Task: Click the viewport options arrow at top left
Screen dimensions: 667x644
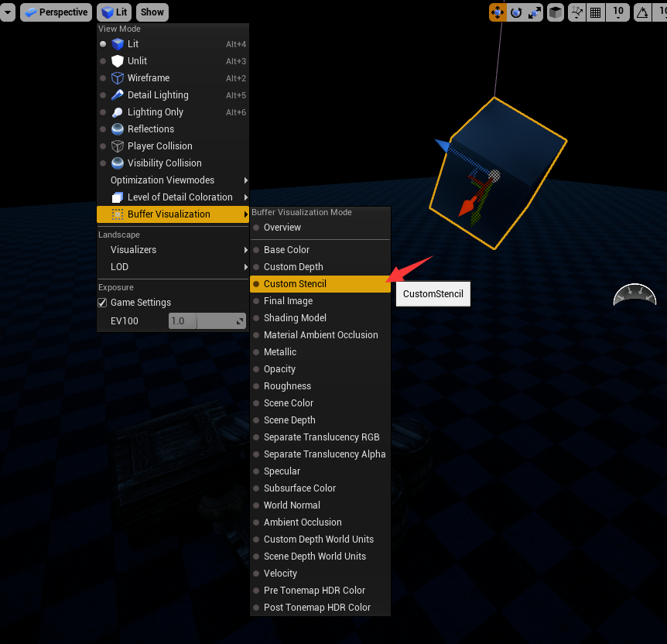Action: 8,12
